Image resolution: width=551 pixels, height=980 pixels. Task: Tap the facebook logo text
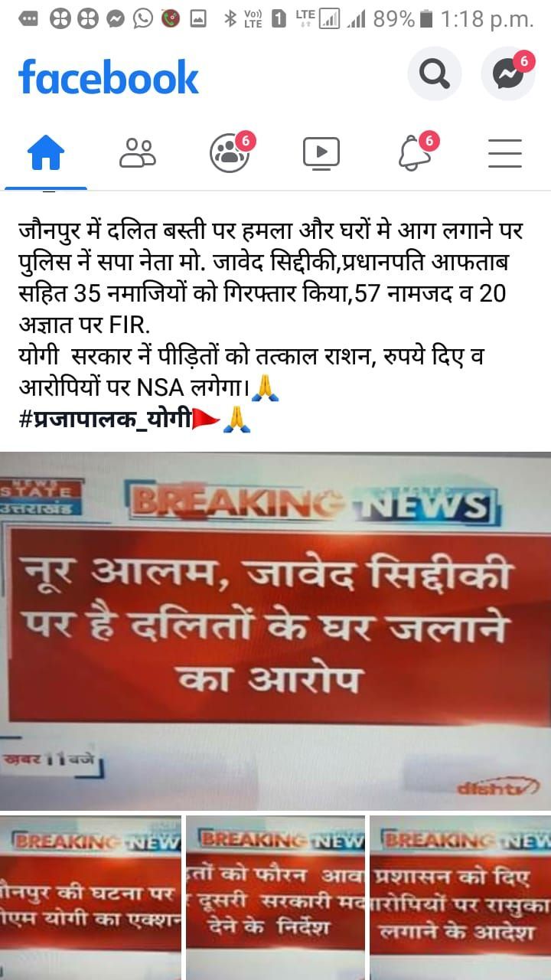[x=108, y=77]
